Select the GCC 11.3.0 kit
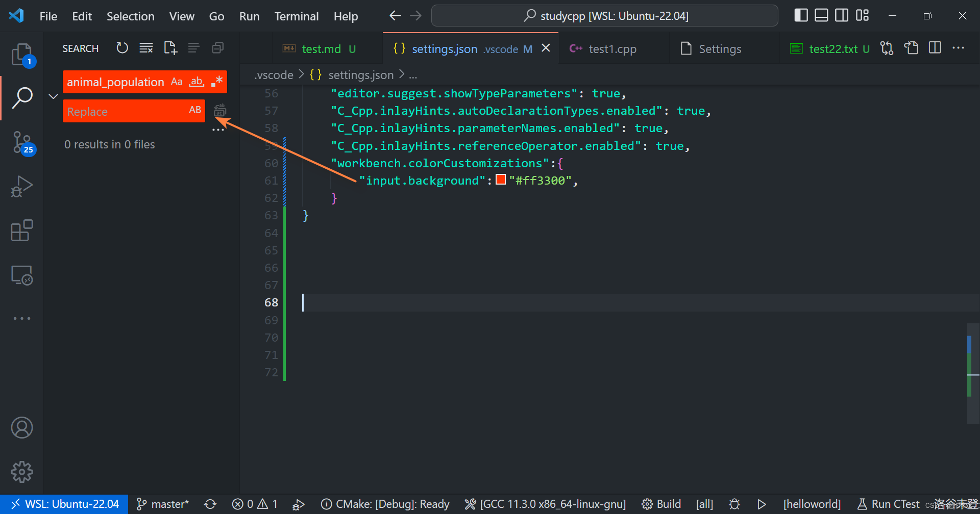Screen dimensions: 980x514 coord(545,504)
